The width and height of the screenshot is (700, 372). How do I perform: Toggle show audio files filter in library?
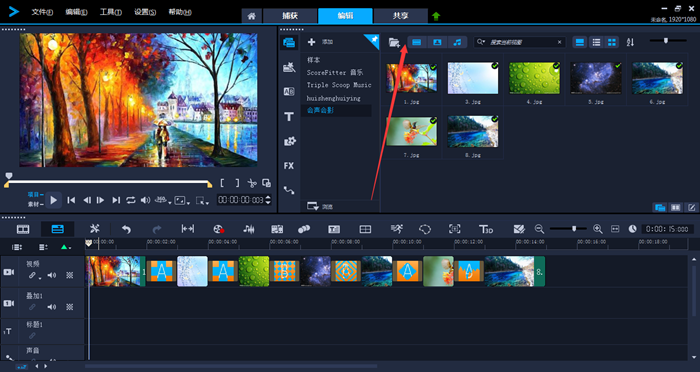pyautogui.click(x=457, y=42)
